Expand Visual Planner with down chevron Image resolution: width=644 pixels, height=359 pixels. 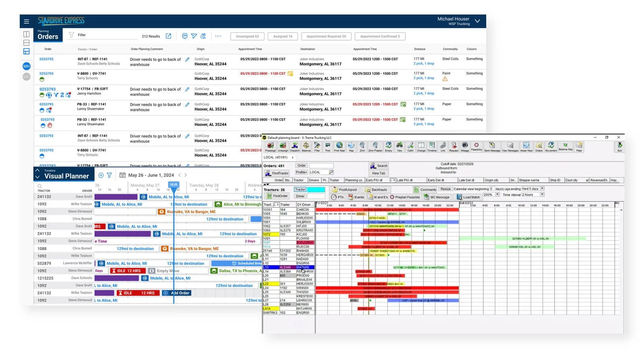(37, 177)
